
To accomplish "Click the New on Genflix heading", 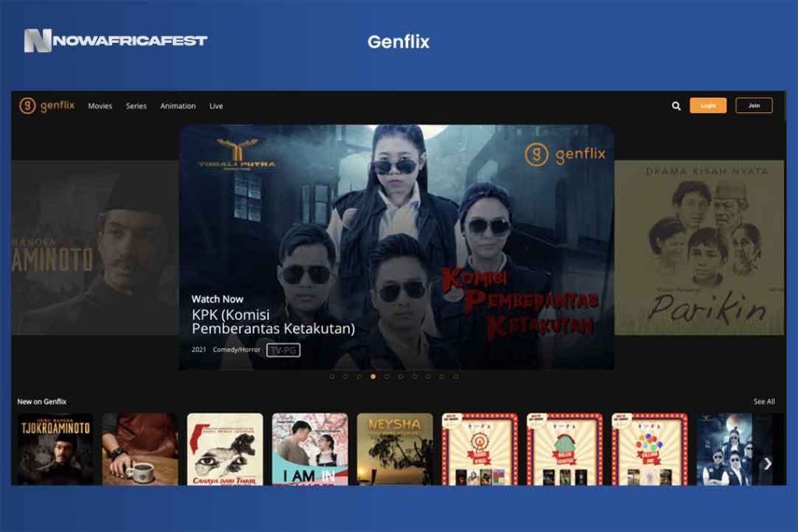I will point(42,401).
